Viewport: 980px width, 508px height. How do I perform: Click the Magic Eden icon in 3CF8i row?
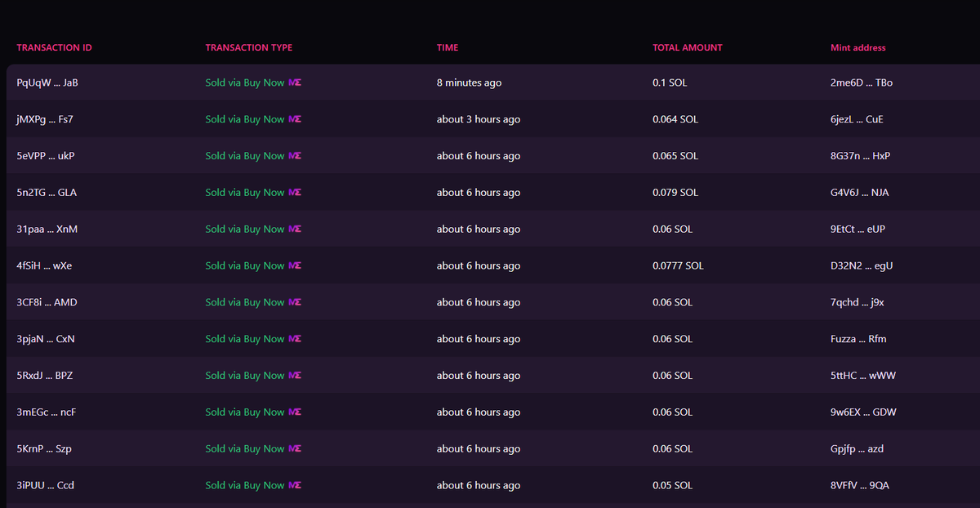[x=295, y=302]
